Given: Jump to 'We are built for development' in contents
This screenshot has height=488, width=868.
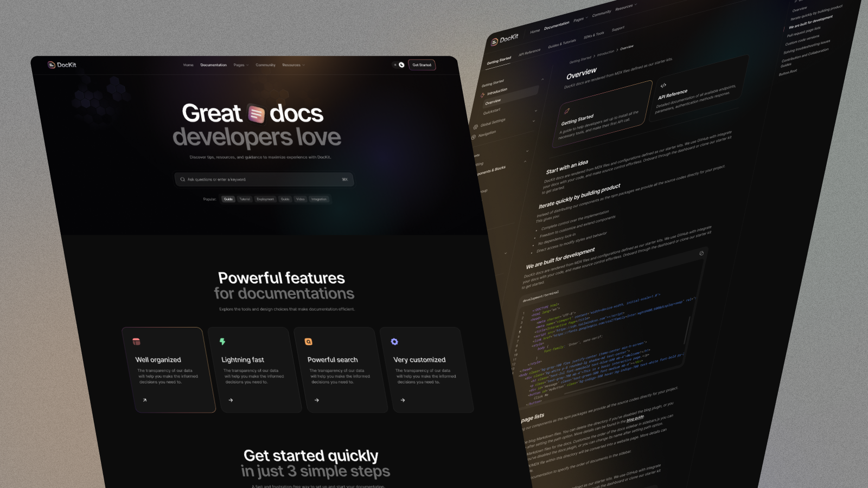Looking at the screenshot, I should coord(810,23).
